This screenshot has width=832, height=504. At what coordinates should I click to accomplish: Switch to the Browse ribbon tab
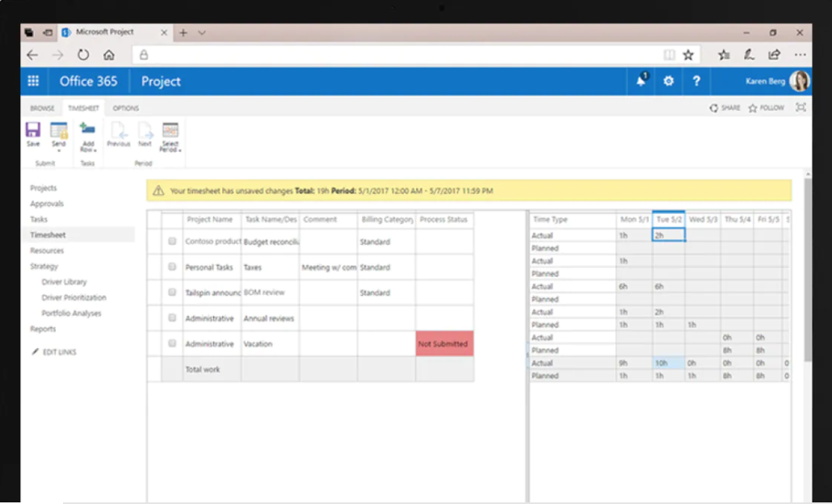click(x=42, y=108)
